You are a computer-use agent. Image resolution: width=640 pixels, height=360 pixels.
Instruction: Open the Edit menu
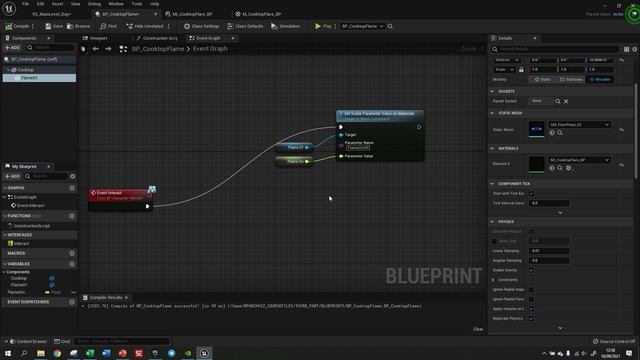(40, 4)
